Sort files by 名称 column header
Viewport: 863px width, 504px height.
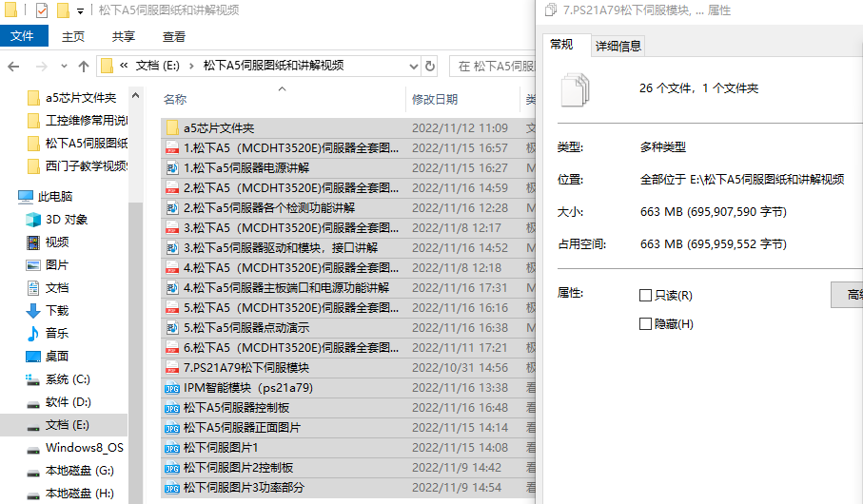(x=175, y=100)
